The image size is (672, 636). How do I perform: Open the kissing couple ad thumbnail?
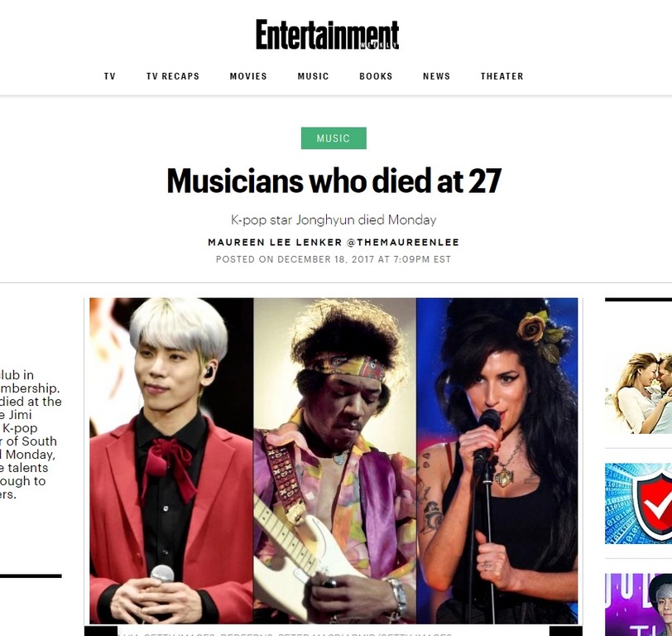coord(639,393)
